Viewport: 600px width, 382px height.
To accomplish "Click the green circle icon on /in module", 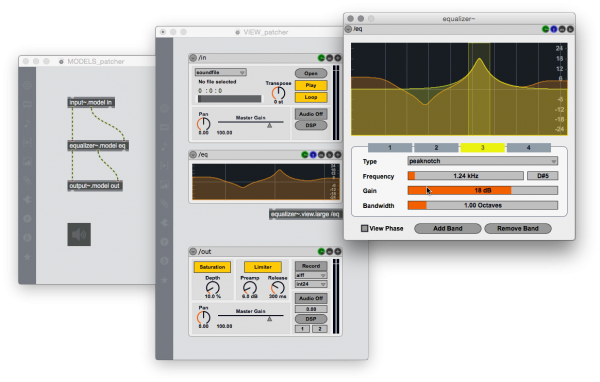I will pyautogui.click(x=321, y=58).
